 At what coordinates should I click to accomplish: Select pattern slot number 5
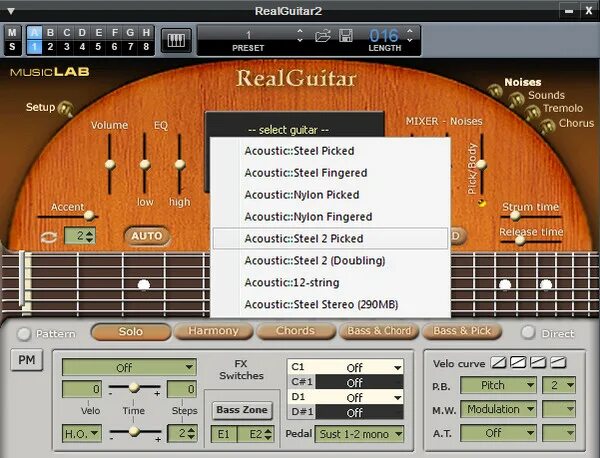point(98,47)
